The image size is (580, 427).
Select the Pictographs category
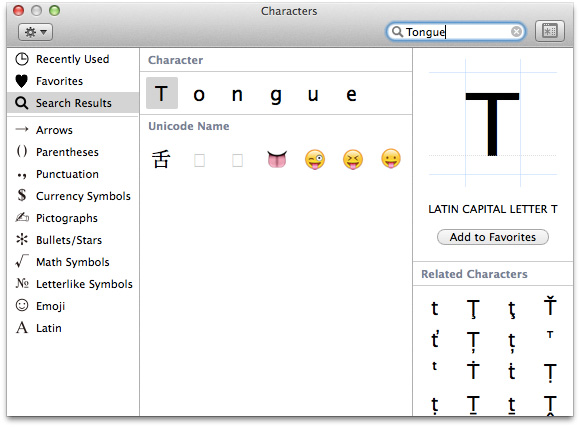pyautogui.click(x=72, y=218)
